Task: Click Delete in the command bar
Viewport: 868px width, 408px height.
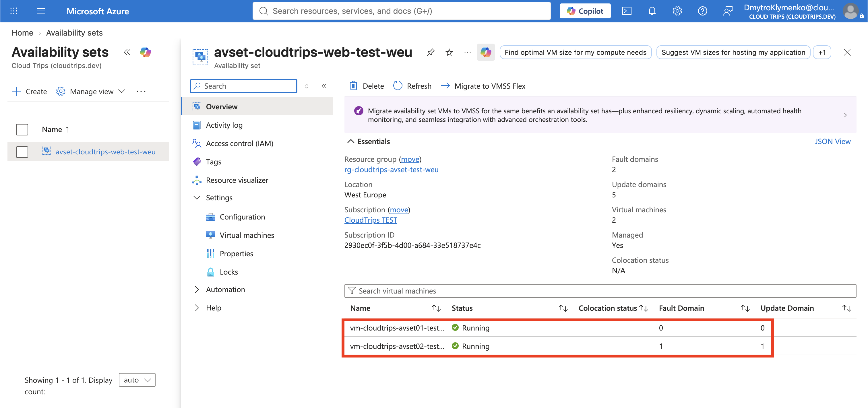Action: (x=367, y=86)
